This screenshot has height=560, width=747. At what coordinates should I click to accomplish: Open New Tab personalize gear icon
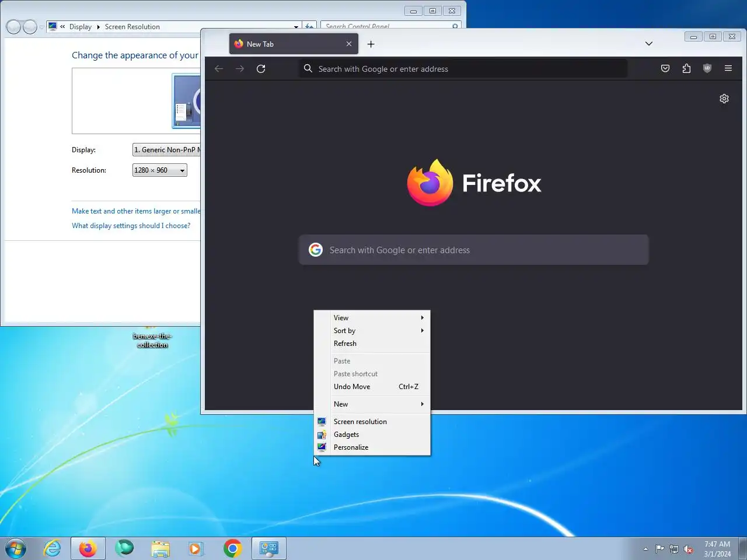724,99
